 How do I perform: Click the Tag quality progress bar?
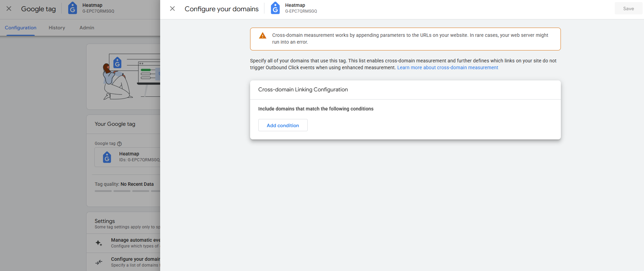click(x=127, y=191)
